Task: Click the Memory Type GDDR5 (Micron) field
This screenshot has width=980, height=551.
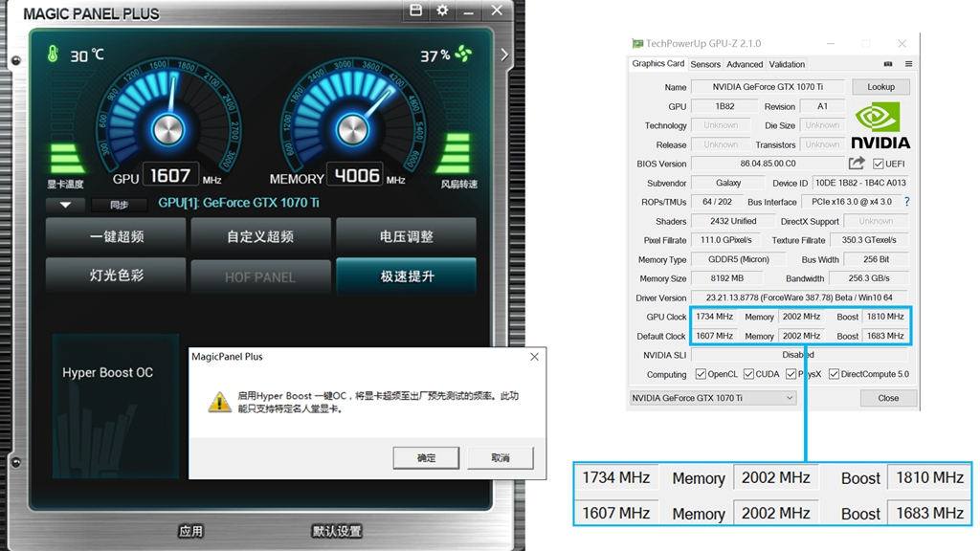Action: pyautogui.click(x=738, y=259)
